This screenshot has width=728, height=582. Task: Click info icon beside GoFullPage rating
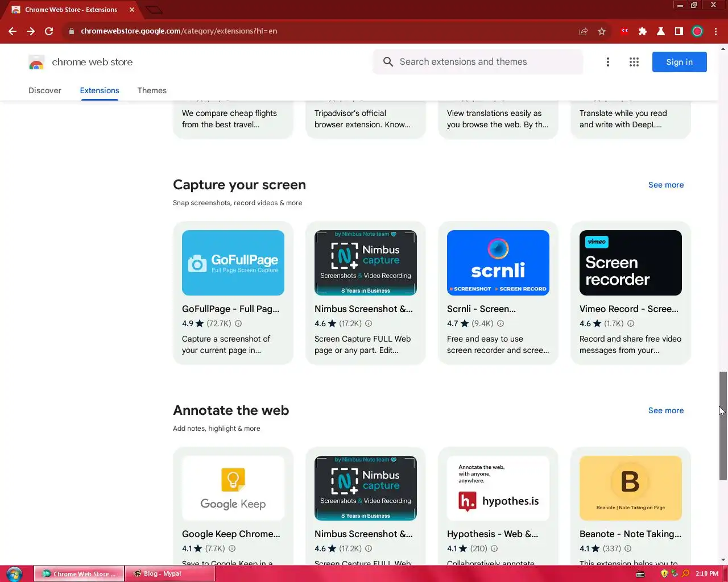pyautogui.click(x=238, y=323)
